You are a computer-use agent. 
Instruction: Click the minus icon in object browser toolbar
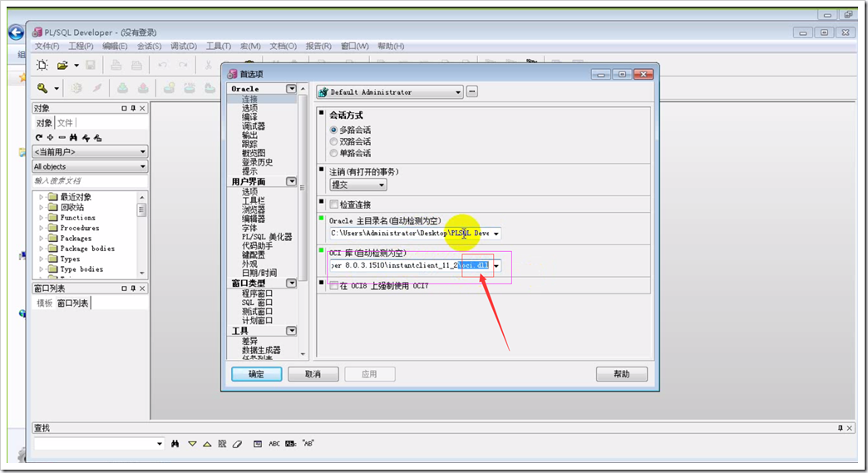(x=62, y=137)
